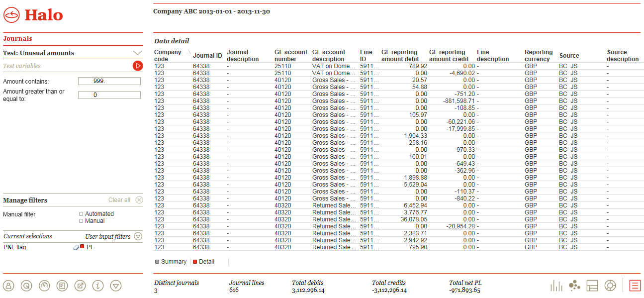Image resolution: width=644 pixels, height=298 pixels.
Task: Select the red list detail view icon
Action: pos(635,286)
